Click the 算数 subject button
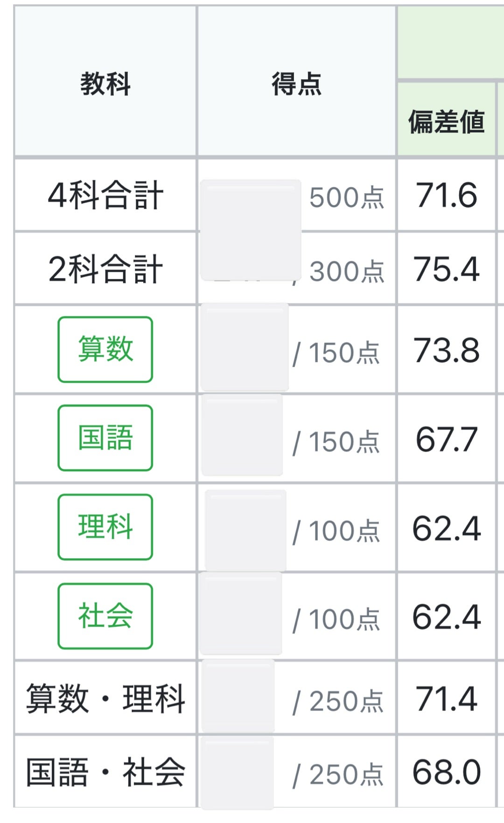504x823 pixels. [x=105, y=349]
